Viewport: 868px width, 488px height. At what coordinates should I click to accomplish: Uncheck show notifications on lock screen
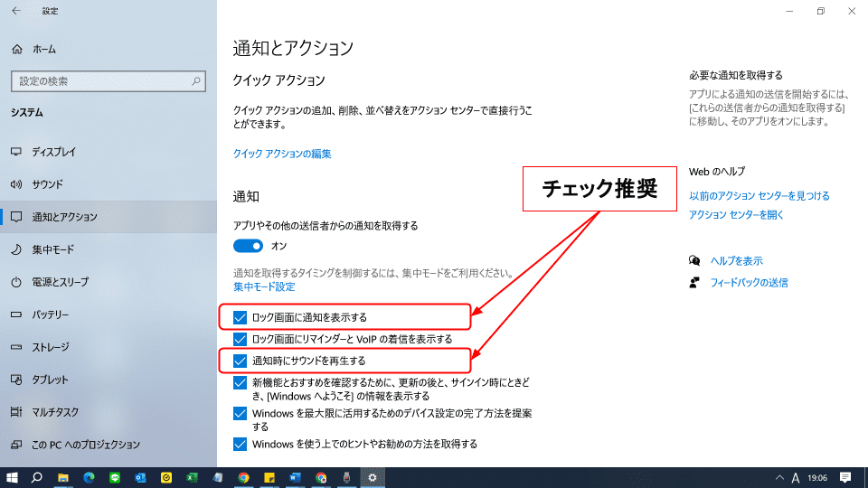(x=240, y=317)
